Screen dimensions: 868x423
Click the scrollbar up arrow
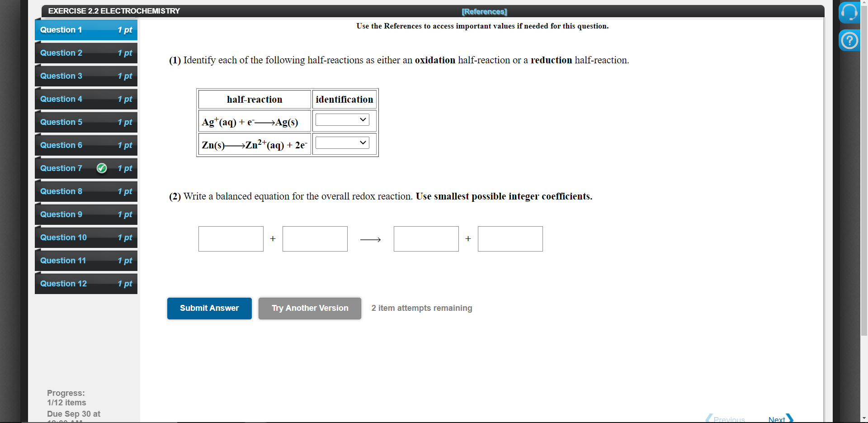tap(865, 3)
